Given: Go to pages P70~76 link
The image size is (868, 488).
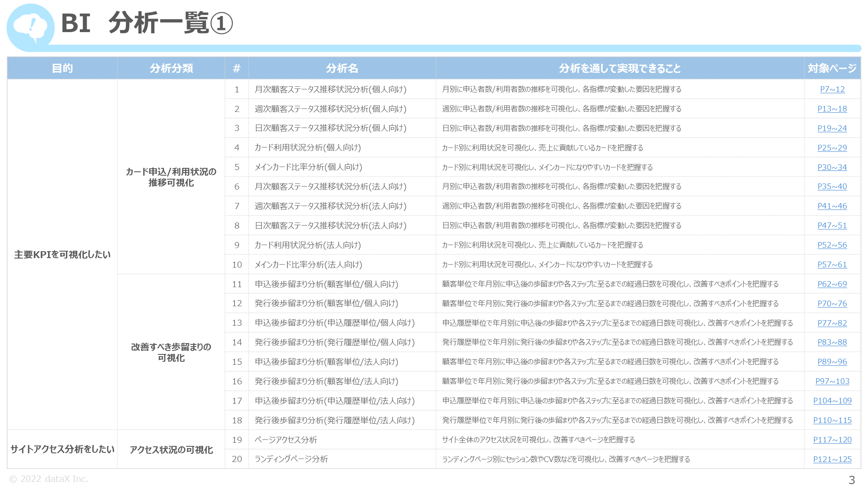Looking at the screenshot, I should [x=832, y=304].
